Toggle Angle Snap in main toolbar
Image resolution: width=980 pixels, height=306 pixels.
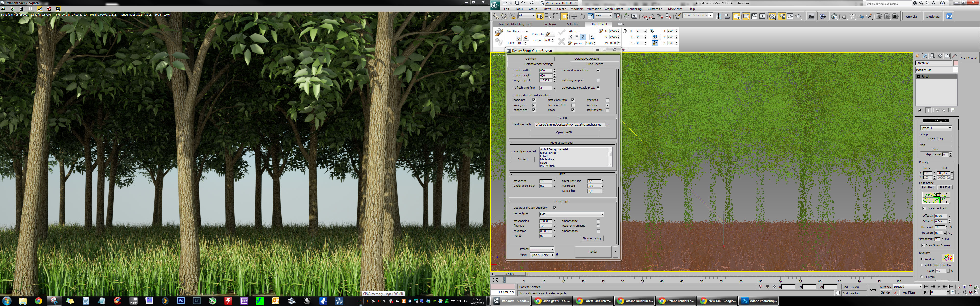point(653,16)
